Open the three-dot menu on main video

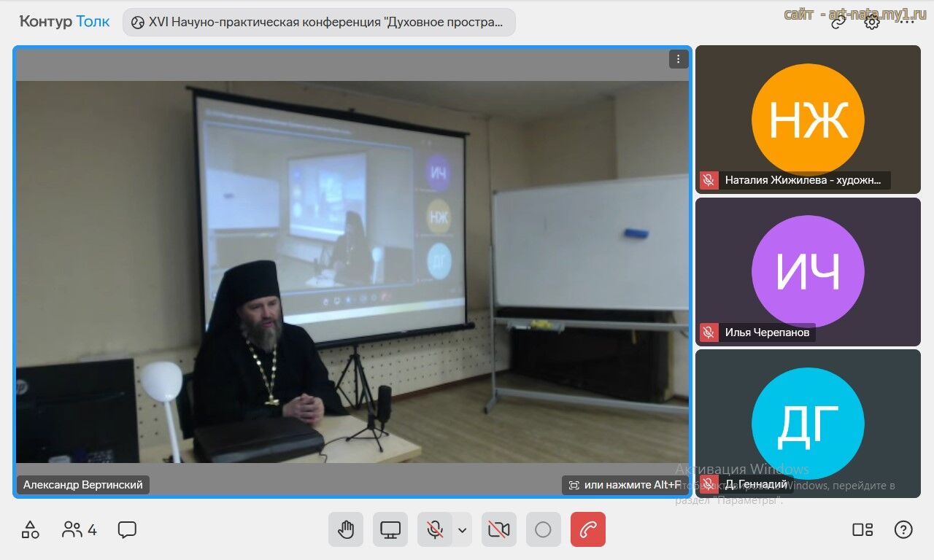[x=679, y=59]
